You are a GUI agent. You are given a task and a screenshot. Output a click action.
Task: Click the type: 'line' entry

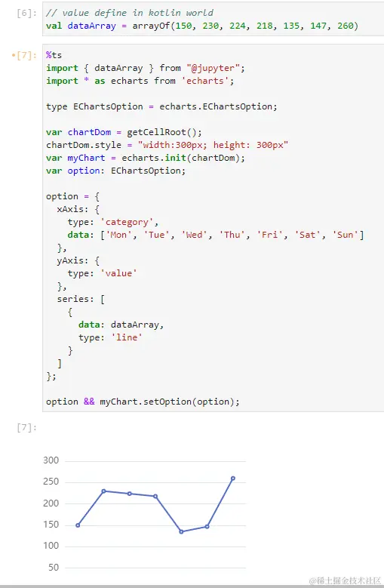tap(110, 337)
